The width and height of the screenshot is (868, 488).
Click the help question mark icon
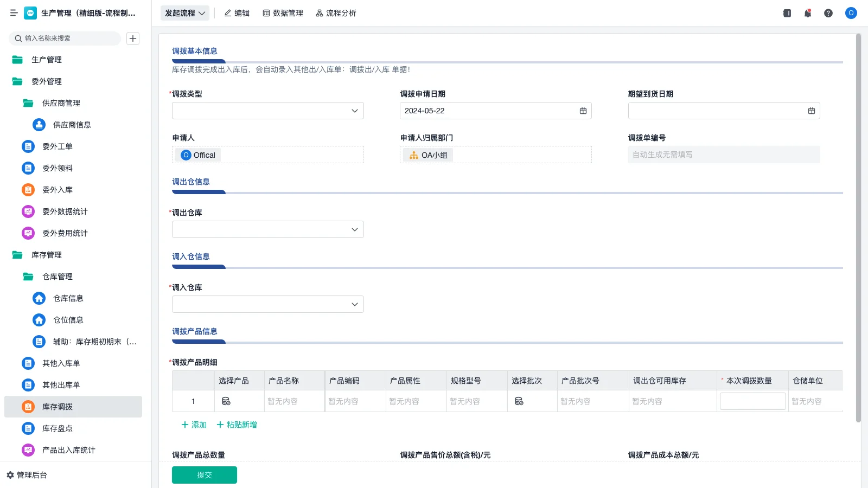[828, 13]
